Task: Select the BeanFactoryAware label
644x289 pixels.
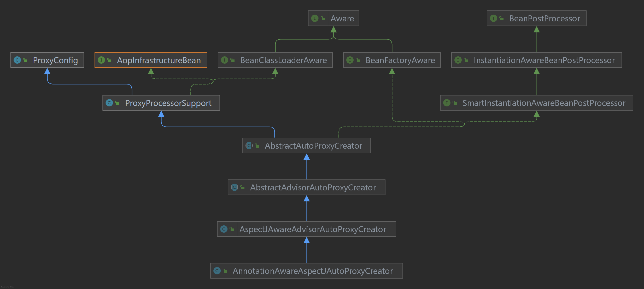Action: pos(400,60)
